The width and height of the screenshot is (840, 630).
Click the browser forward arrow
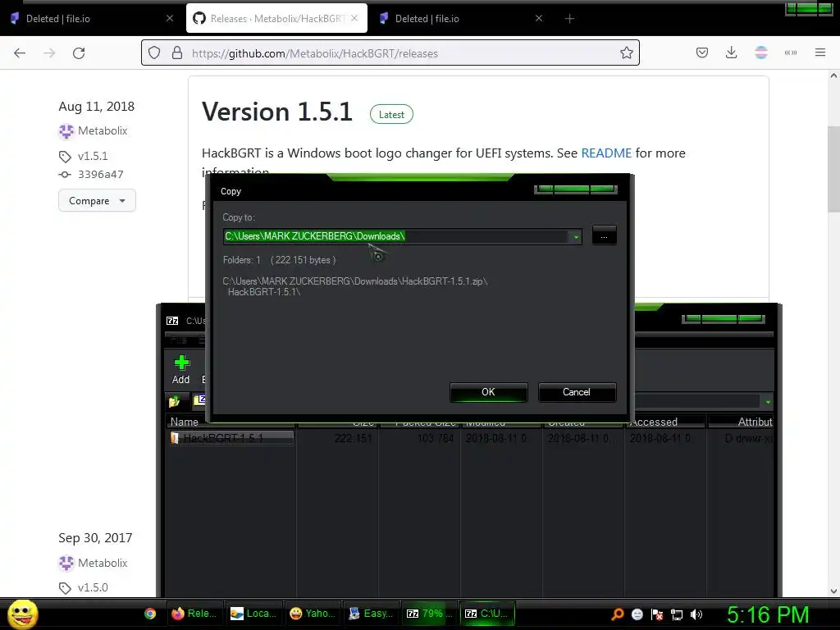[x=49, y=53]
